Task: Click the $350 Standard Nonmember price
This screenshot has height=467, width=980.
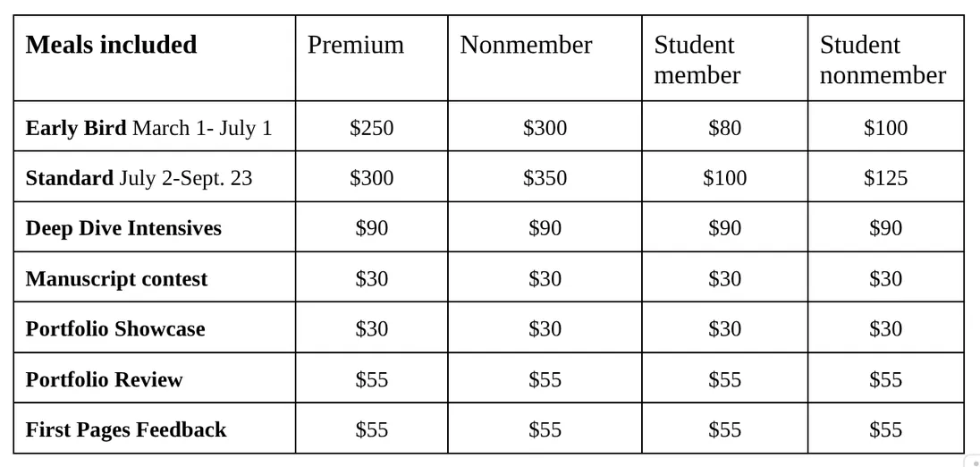Action: 545,178
